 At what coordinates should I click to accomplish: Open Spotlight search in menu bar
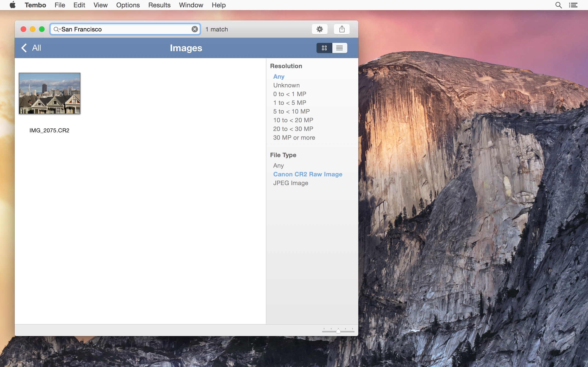click(x=558, y=5)
